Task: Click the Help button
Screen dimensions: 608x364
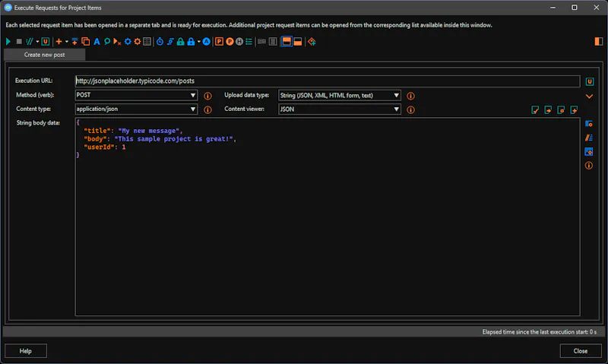Action: pos(26,351)
